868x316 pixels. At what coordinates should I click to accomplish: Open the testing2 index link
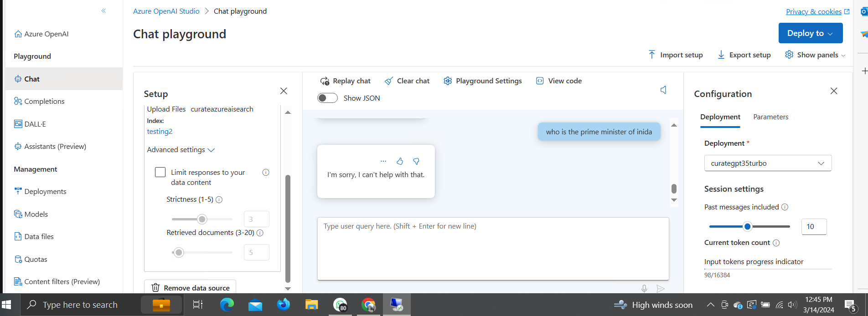(160, 131)
